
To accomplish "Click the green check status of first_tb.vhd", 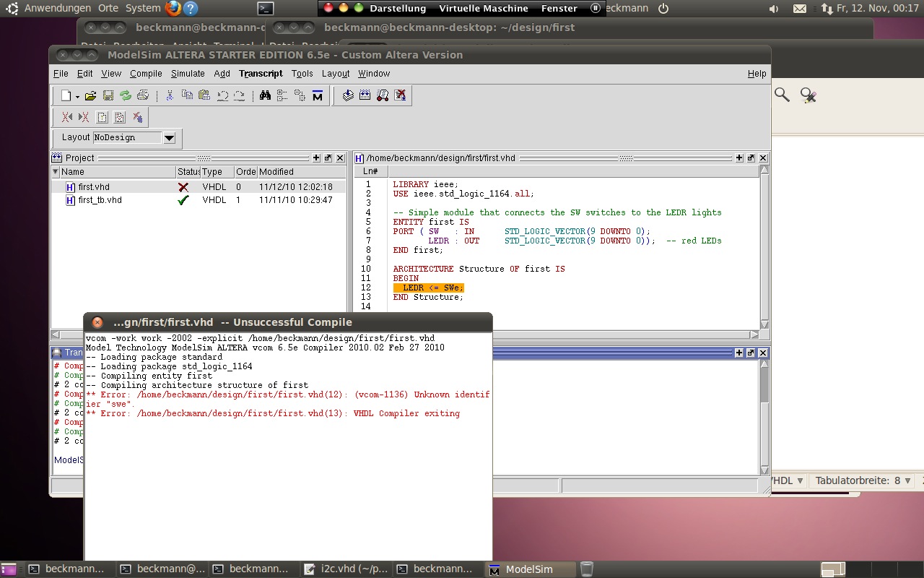I will [x=183, y=200].
